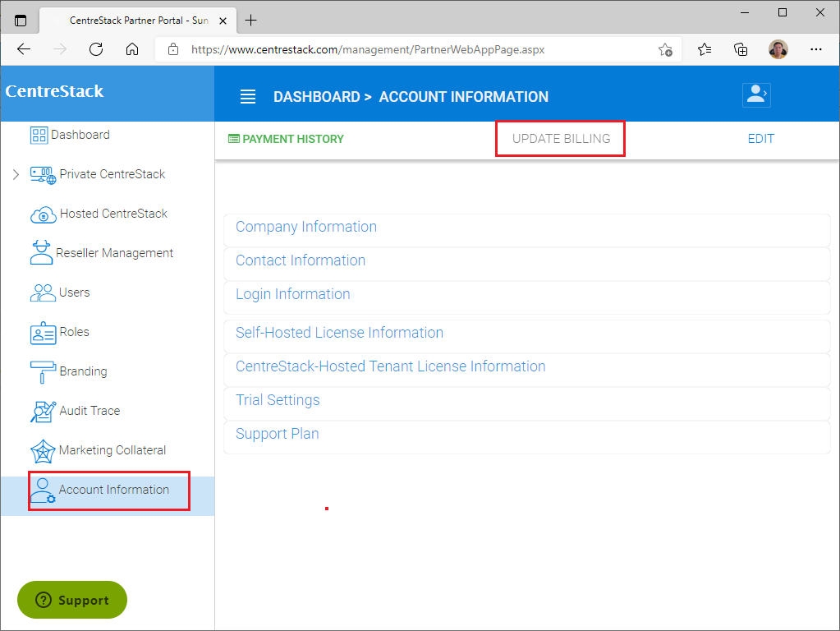Open the Favorites list icon

click(705, 49)
